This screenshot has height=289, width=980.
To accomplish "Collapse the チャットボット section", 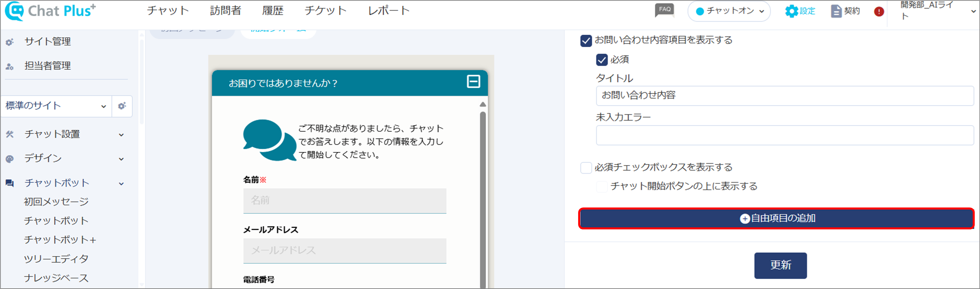I will tap(121, 184).
